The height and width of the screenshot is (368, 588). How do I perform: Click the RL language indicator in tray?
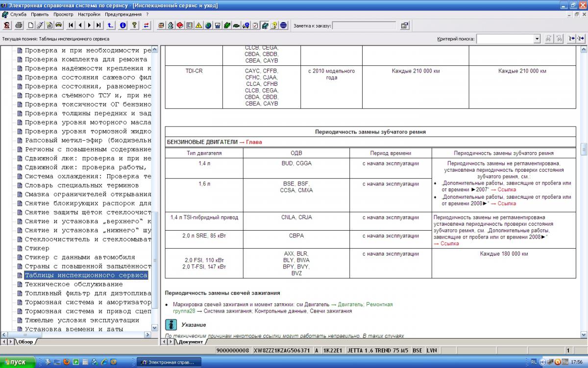click(x=534, y=362)
